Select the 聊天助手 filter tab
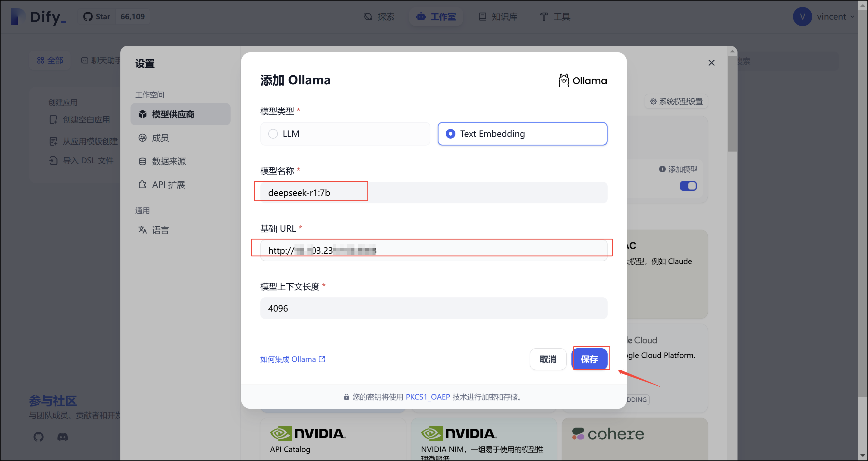The height and width of the screenshot is (461, 868). click(x=101, y=60)
